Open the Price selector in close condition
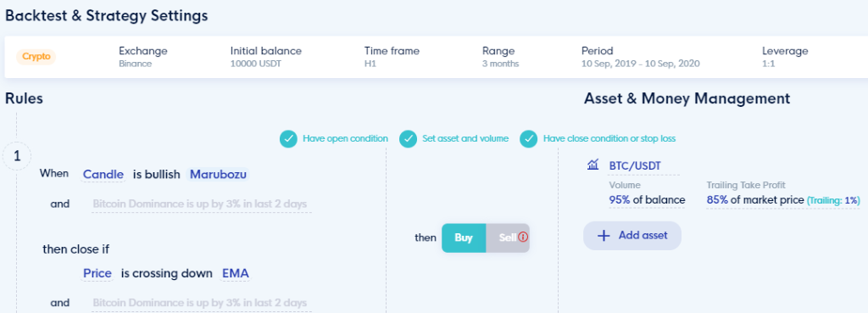868x313 pixels. (x=97, y=273)
